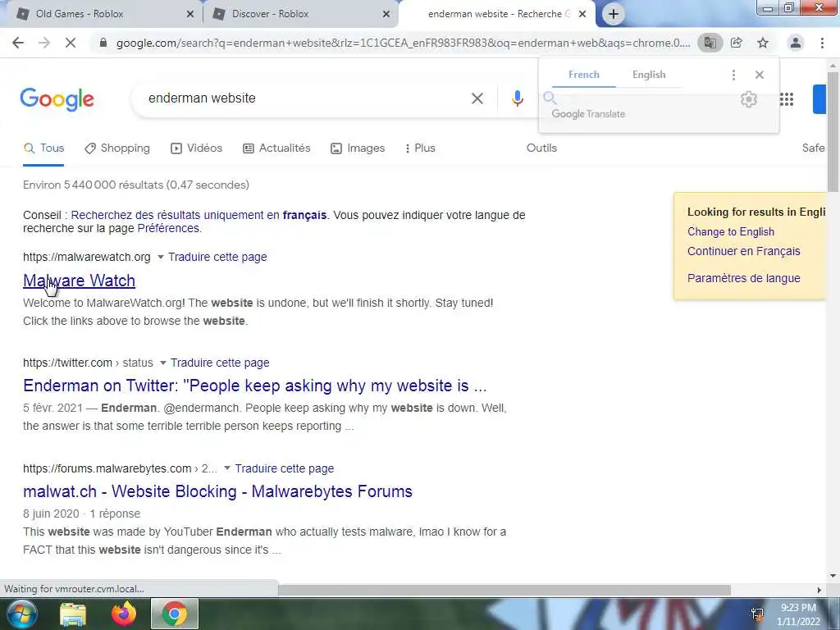Switch to Shopping results
The height and width of the screenshot is (630, 840).
point(117,148)
